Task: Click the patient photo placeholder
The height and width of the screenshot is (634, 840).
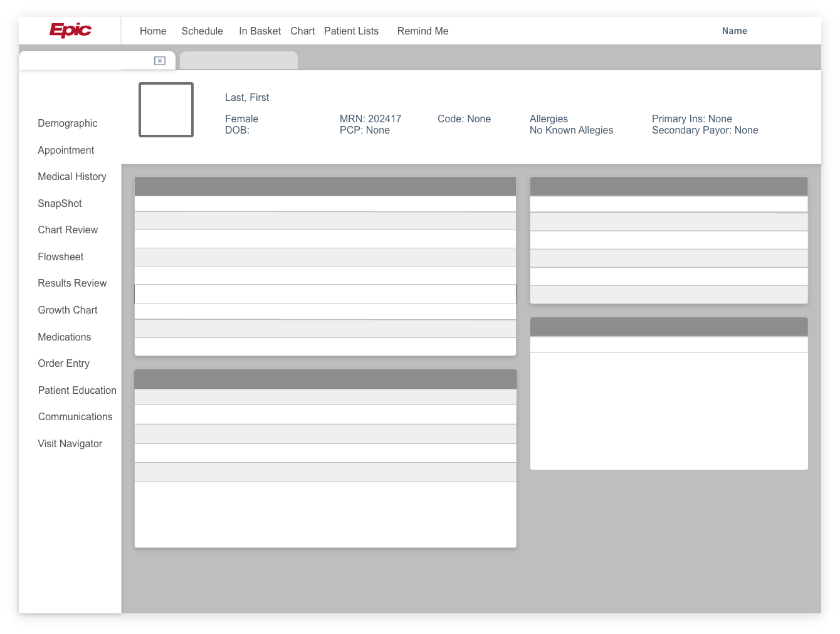Action: pyautogui.click(x=165, y=110)
